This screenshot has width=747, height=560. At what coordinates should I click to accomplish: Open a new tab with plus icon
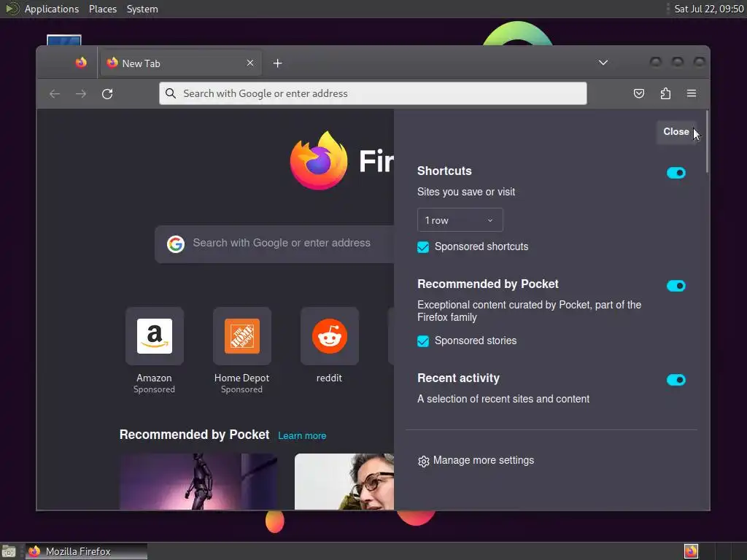tap(278, 63)
